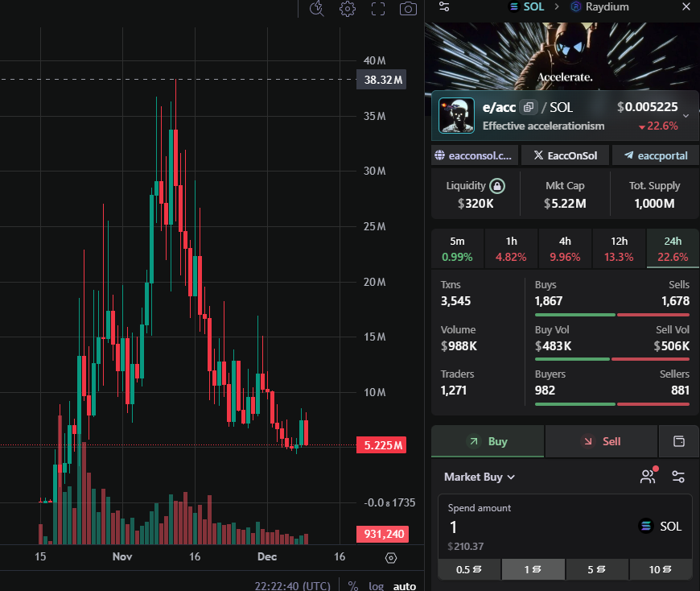
Task: Click the $0.005225 price text
Action: [x=648, y=107]
